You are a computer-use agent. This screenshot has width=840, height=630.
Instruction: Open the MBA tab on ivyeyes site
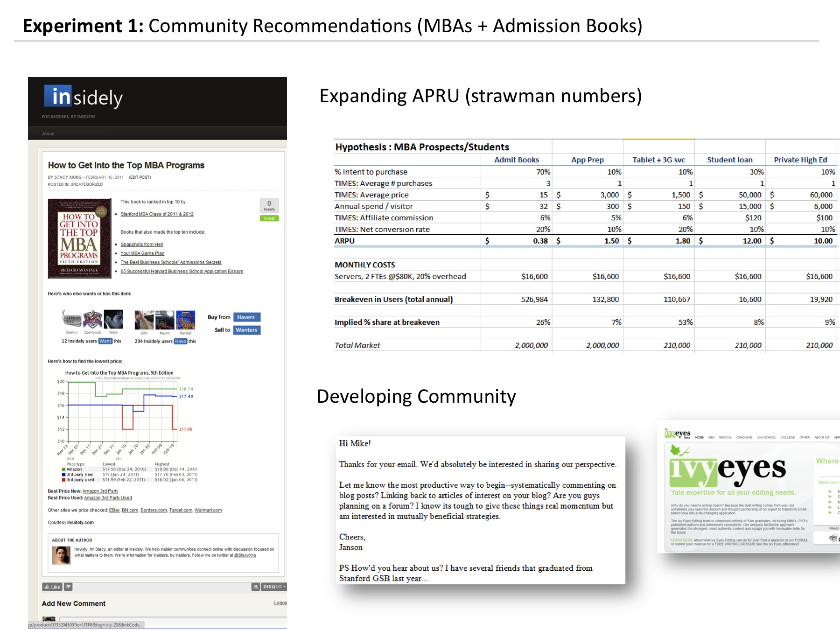pyautogui.click(x=711, y=438)
